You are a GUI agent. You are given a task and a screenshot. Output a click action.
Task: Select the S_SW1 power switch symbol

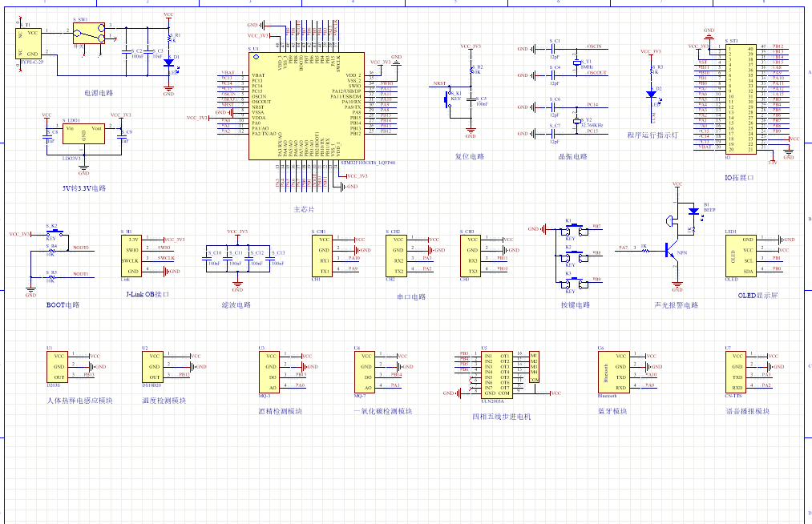click(88, 32)
